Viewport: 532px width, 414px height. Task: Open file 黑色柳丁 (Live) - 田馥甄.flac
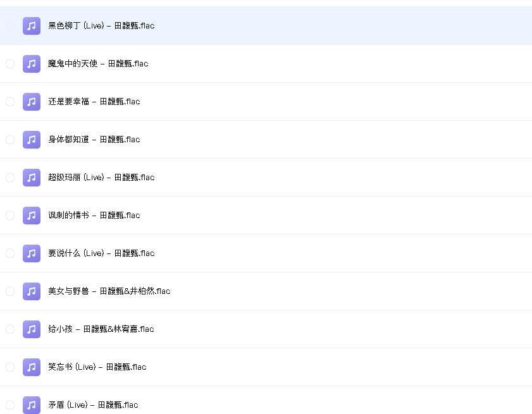click(x=101, y=26)
